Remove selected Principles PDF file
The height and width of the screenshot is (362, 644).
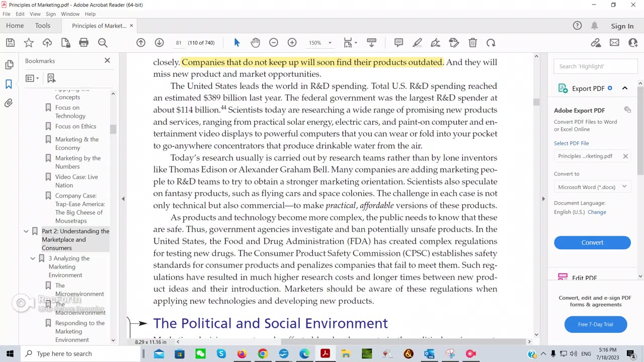pos(625,156)
